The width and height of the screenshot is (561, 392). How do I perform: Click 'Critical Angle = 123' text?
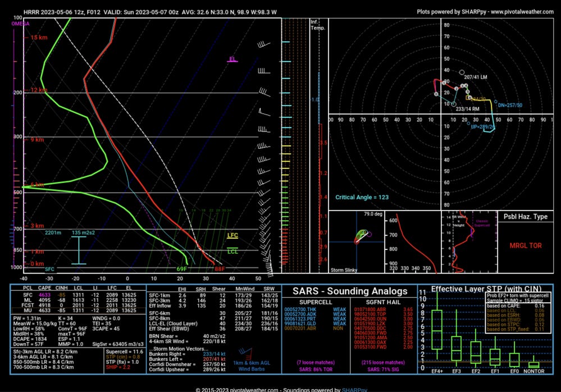(362, 197)
